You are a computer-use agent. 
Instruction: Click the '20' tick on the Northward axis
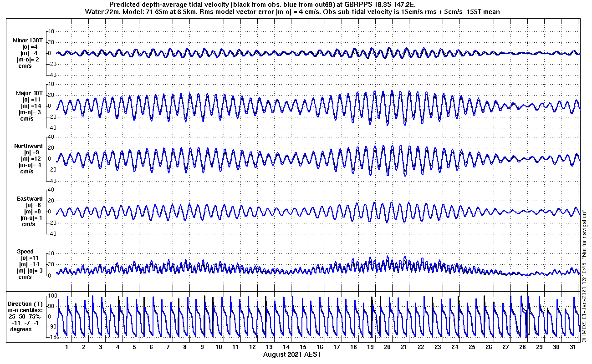point(51,148)
